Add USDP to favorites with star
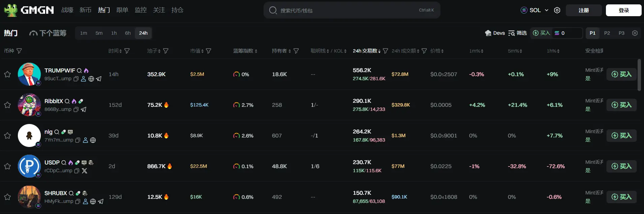Viewport: 644px width, 214px height. point(7,166)
